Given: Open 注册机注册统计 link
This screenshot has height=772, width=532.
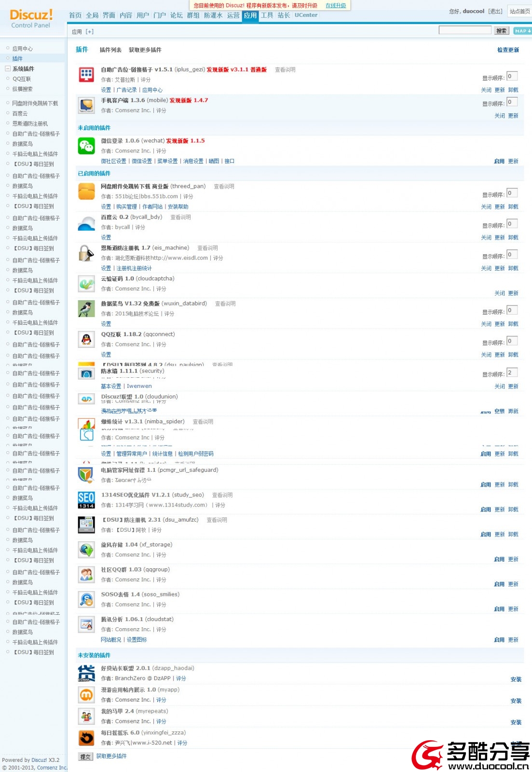Looking at the screenshot, I should click(x=134, y=269).
